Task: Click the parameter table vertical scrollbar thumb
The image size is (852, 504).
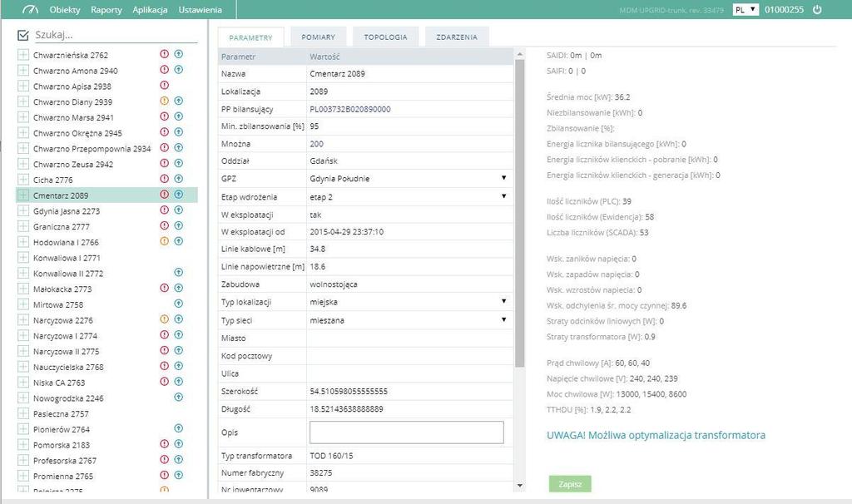Action: [519, 212]
